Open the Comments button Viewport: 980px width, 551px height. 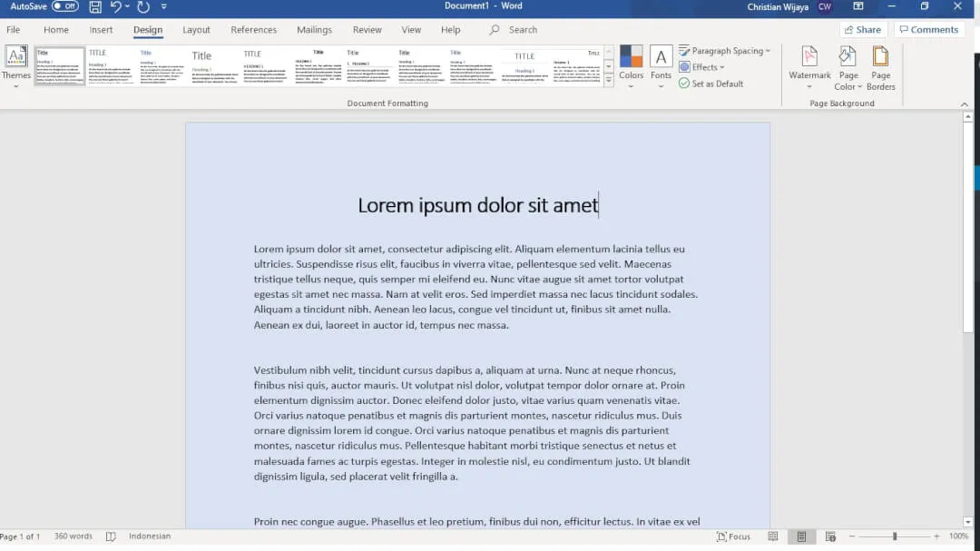click(929, 29)
